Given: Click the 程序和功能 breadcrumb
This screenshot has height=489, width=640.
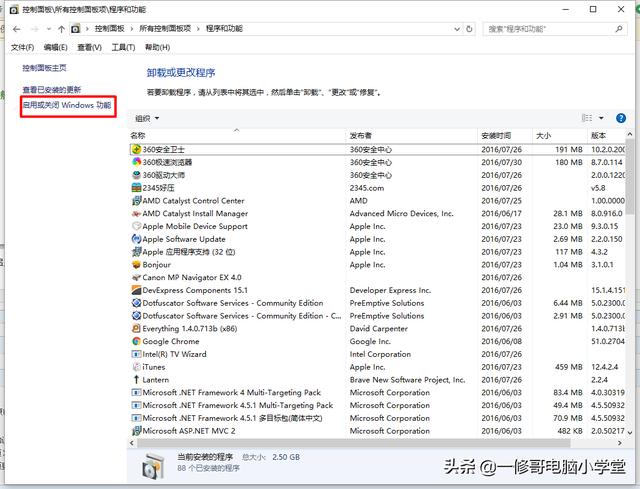Looking at the screenshot, I should tap(224, 29).
